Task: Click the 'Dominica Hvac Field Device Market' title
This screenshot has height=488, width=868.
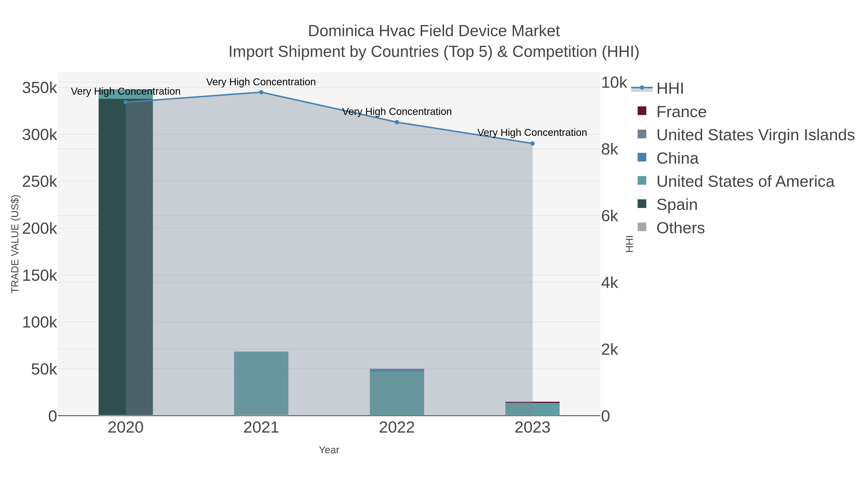Action: click(434, 31)
